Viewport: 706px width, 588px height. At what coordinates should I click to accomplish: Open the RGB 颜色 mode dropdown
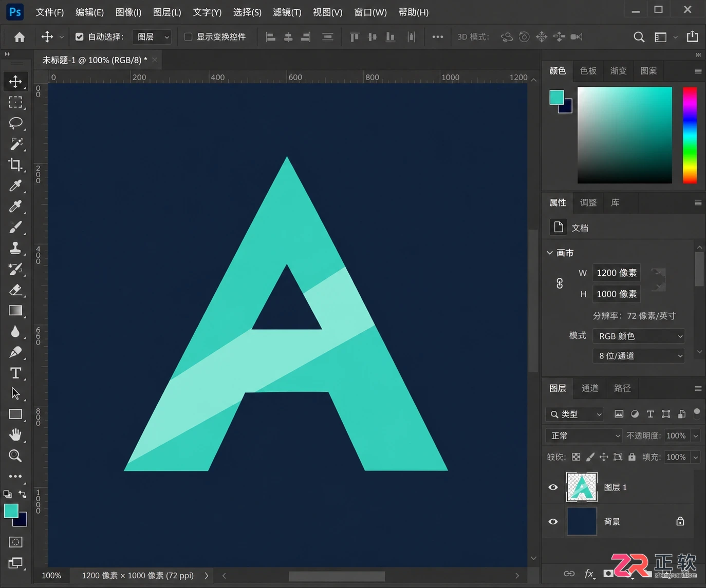tap(639, 336)
